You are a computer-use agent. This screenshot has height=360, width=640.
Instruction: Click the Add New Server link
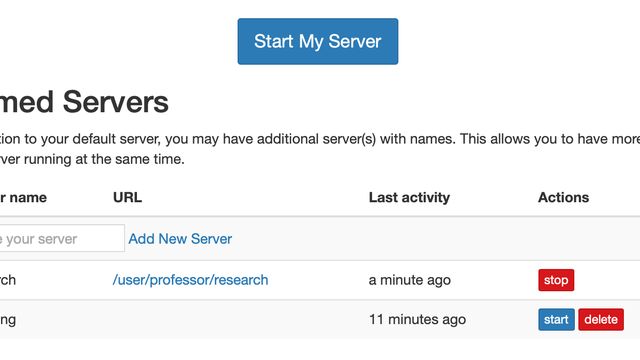click(x=180, y=239)
